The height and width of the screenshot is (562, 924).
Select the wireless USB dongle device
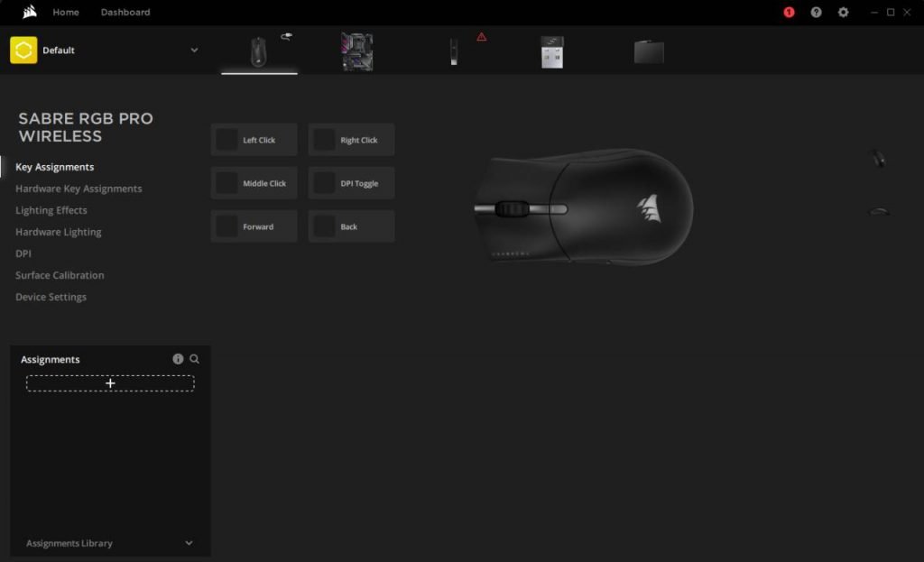click(x=552, y=51)
